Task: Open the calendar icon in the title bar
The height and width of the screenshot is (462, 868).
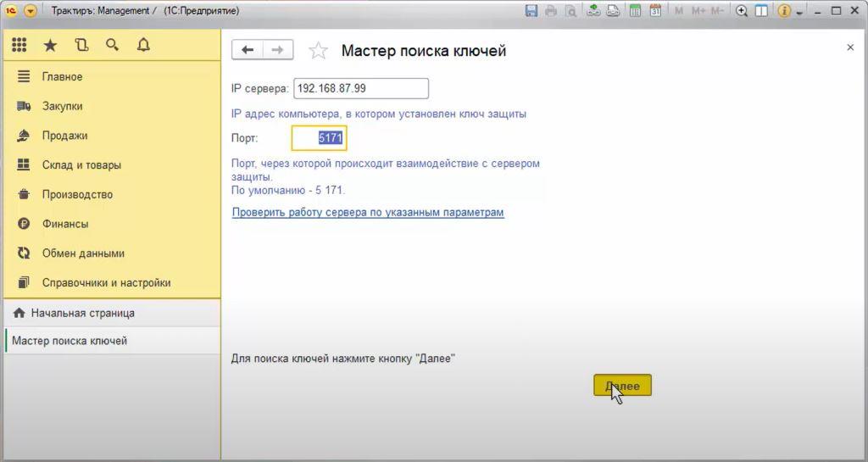Action: click(655, 11)
